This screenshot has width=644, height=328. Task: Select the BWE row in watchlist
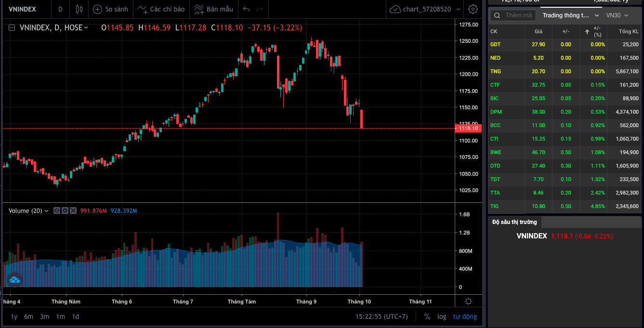point(565,152)
